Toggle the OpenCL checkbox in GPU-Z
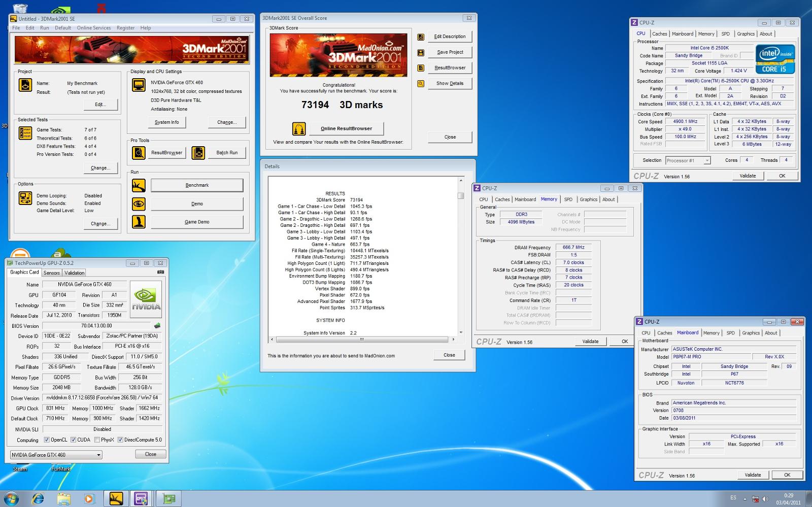The height and width of the screenshot is (507, 812). (x=47, y=440)
